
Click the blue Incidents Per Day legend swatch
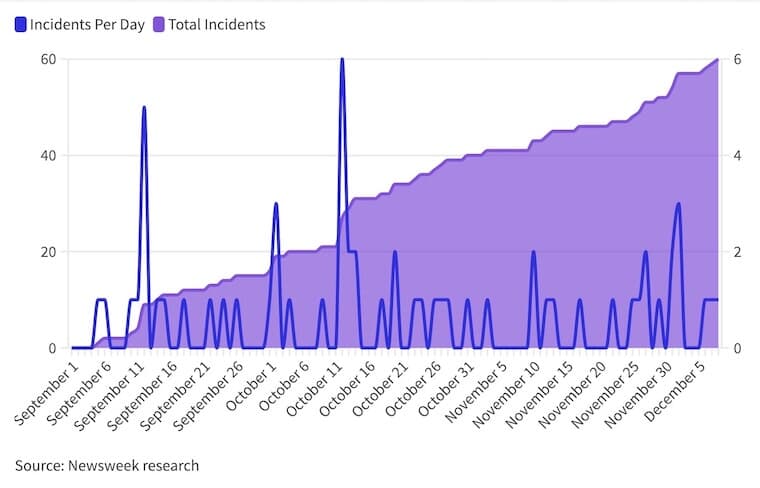coord(20,24)
